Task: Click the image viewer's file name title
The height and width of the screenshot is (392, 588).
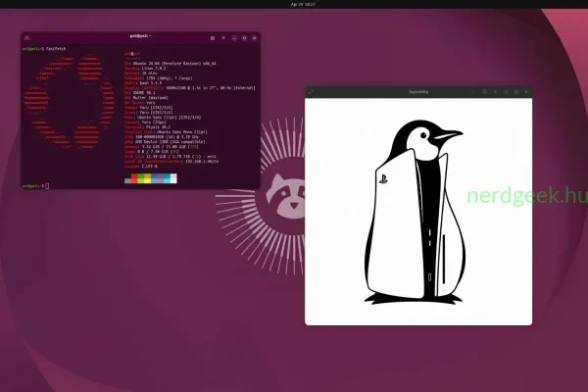Action: tap(418, 92)
